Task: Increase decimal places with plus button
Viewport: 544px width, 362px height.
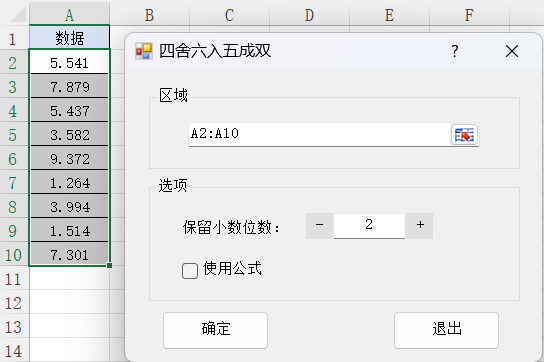Action: 420,226
